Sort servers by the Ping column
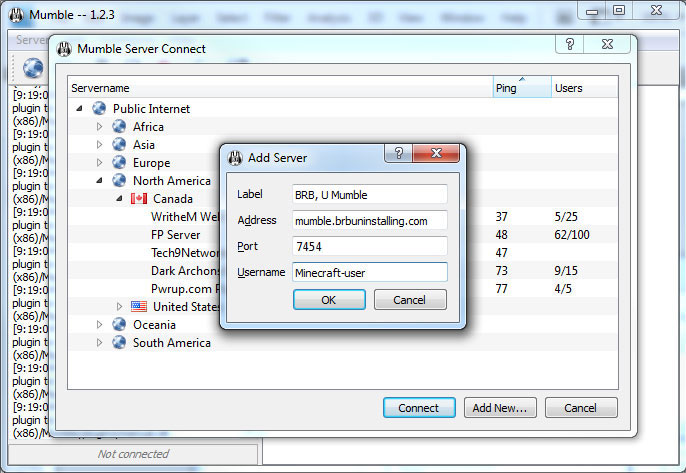 coord(522,88)
